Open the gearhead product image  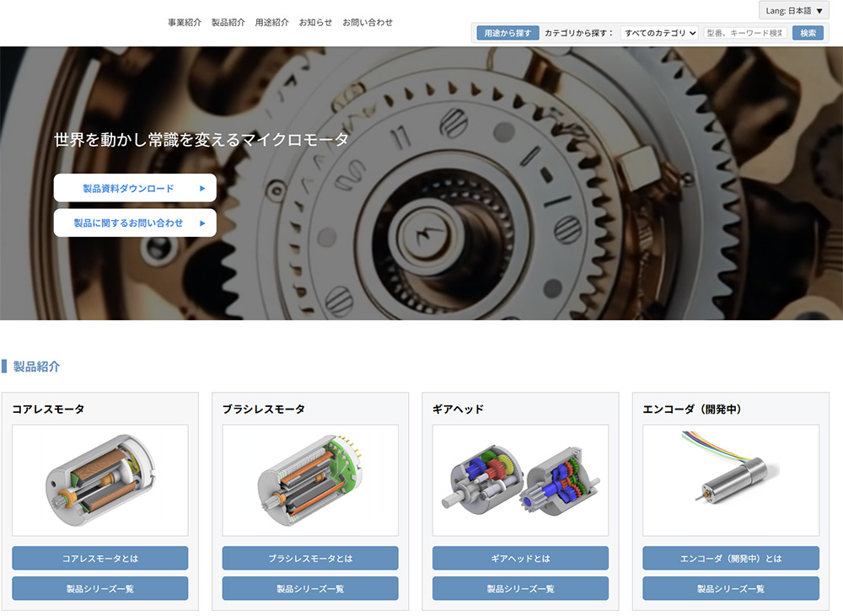point(520,480)
